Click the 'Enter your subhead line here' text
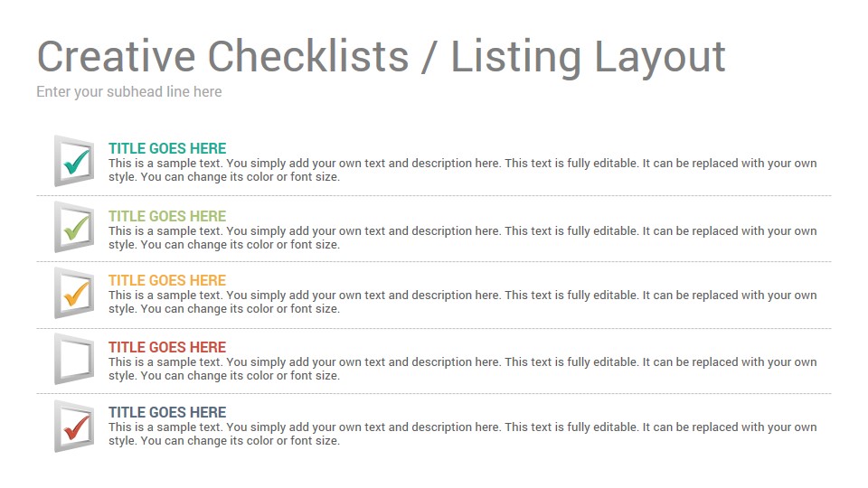The height and width of the screenshot is (488, 868). coord(129,92)
